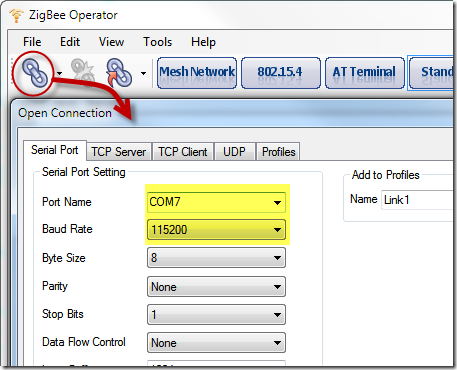Open the Byte Size dropdown showing 8
This screenshot has height=370, width=457.
click(x=216, y=258)
